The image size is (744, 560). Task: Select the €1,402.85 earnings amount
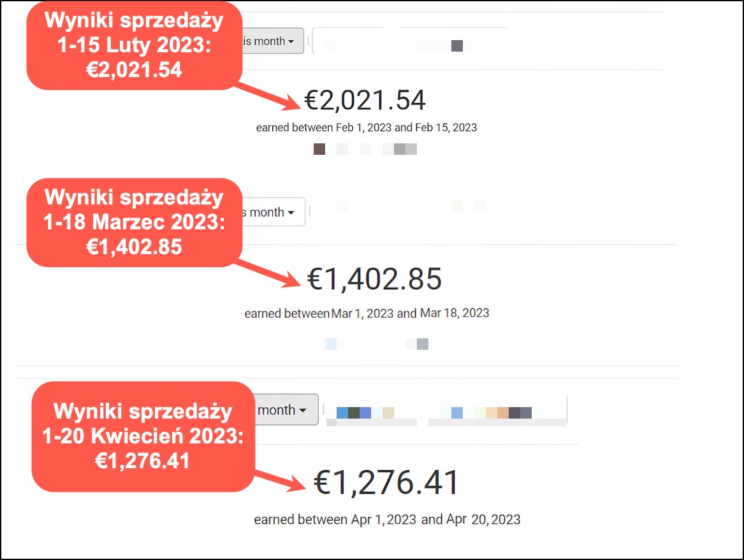click(x=375, y=279)
